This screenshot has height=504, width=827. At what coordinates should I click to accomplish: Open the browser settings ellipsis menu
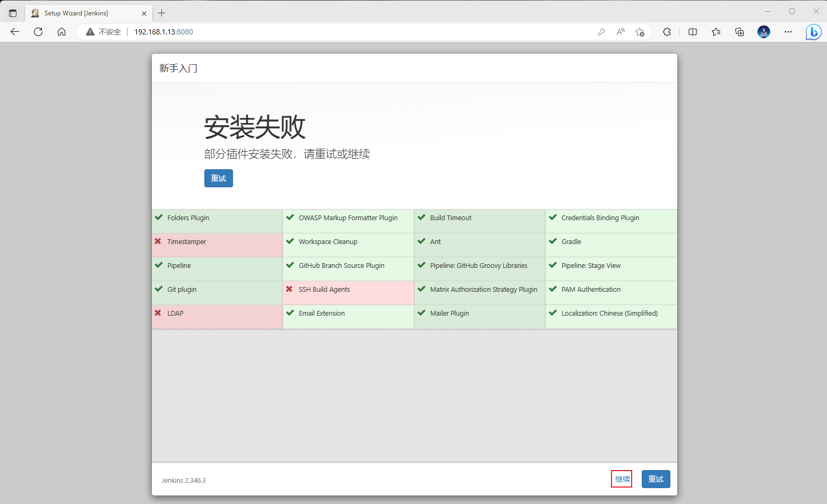[788, 32]
